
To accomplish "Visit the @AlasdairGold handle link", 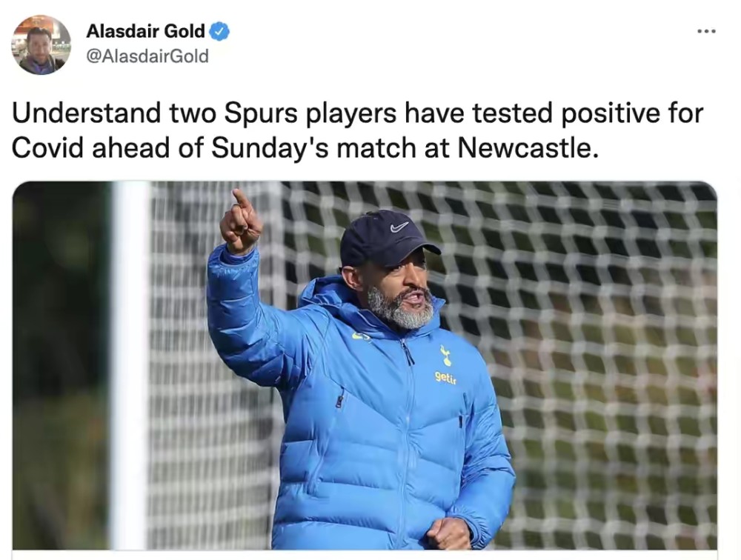I will [x=147, y=56].
